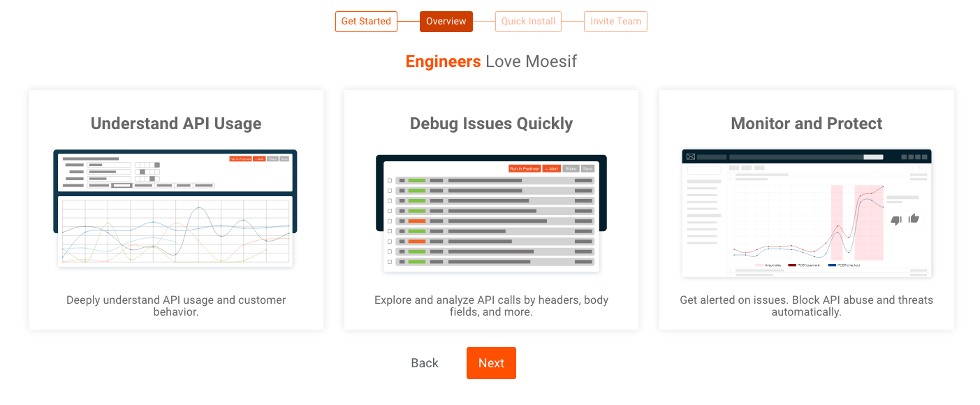Click the blue POST/checkout legend swatch
Viewport: 980px width, 405px height.
point(832,265)
